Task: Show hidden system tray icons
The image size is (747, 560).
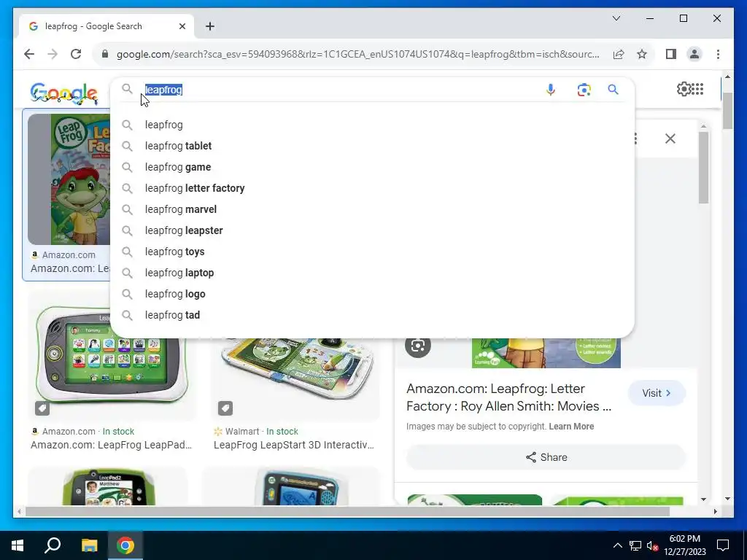Action: pyautogui.click(x=617, y=545)
